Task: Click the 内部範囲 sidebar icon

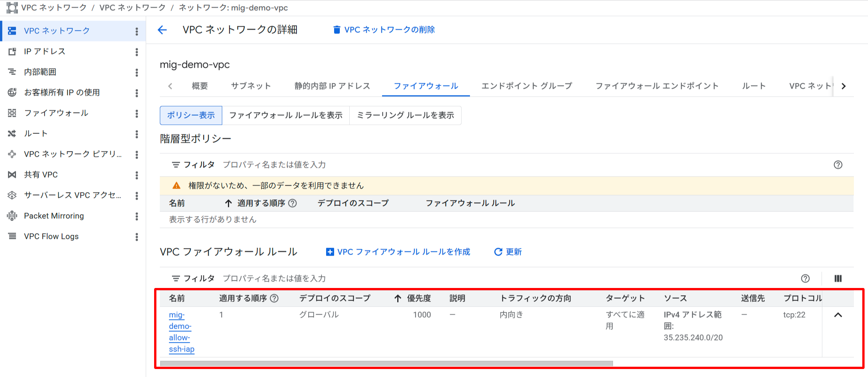Action: click(12, 72)
